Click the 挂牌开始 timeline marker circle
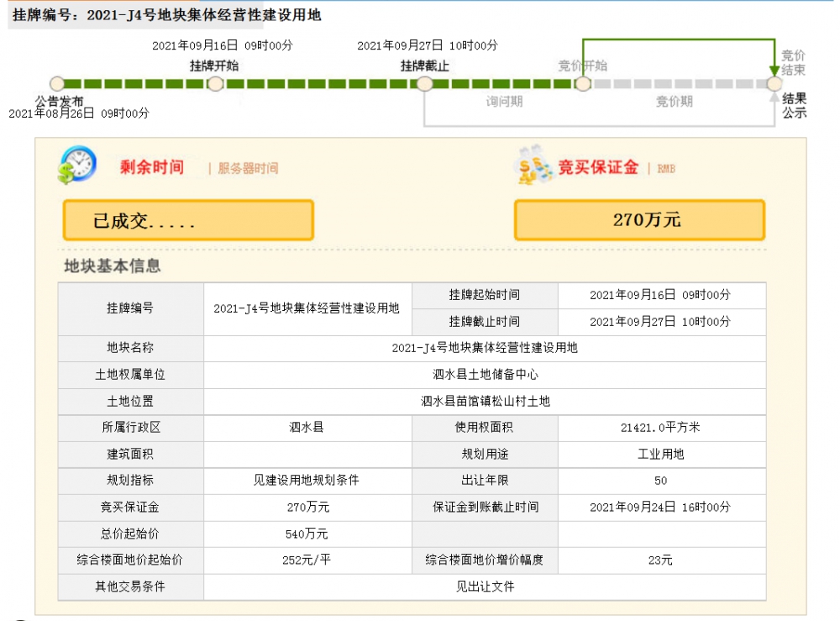The height and width of the screenshot is (621, 840). [215, 83]
